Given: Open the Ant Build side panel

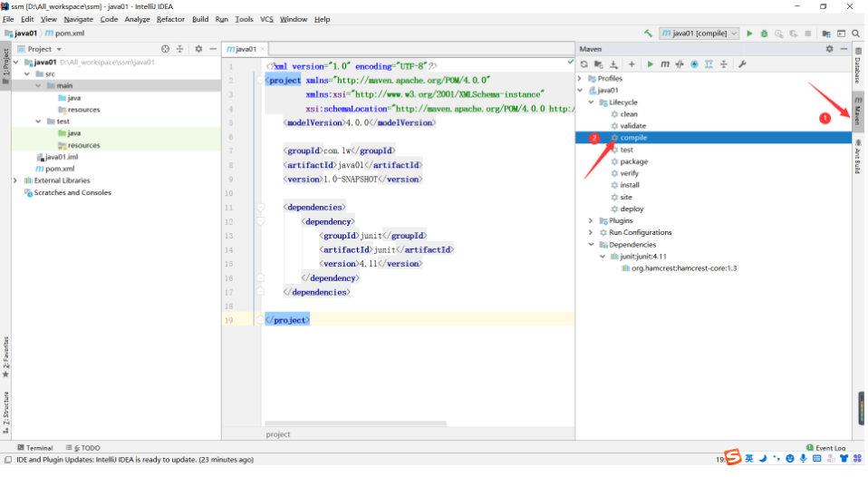Looking at the screenshot, I should 858,156.
